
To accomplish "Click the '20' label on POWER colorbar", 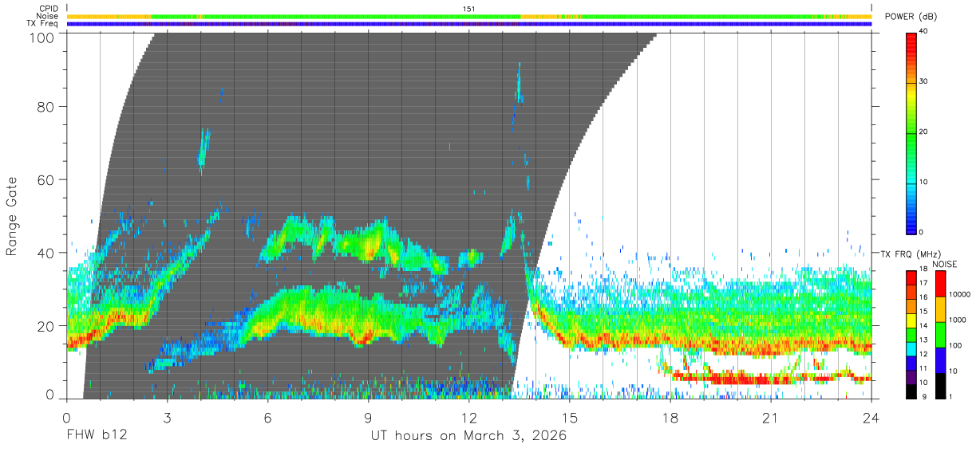I will [925, 132].
